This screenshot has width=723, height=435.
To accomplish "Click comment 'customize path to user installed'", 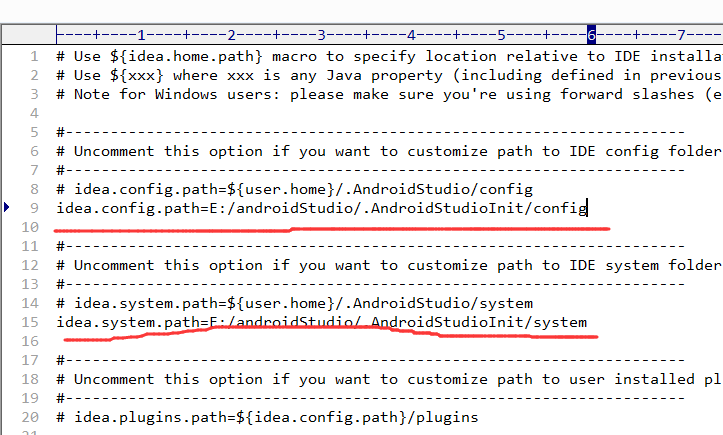I will pyautogui.click(x=389, y=379).
